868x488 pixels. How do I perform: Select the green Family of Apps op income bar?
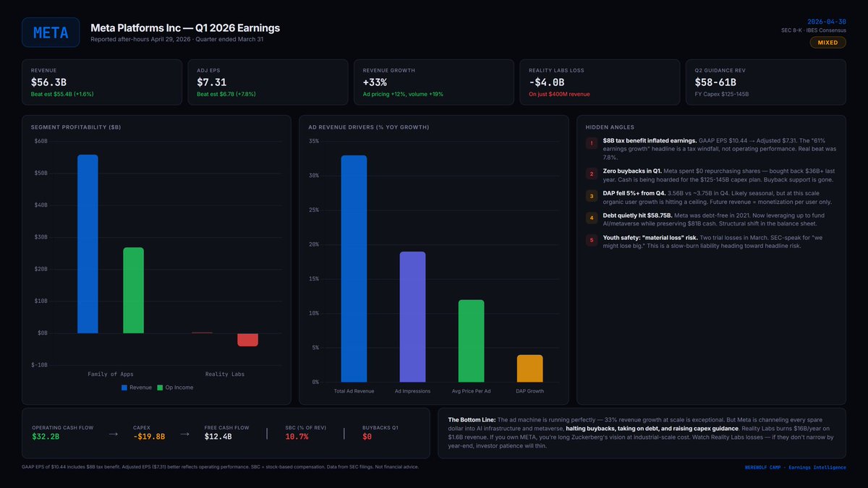click(133, 291)
